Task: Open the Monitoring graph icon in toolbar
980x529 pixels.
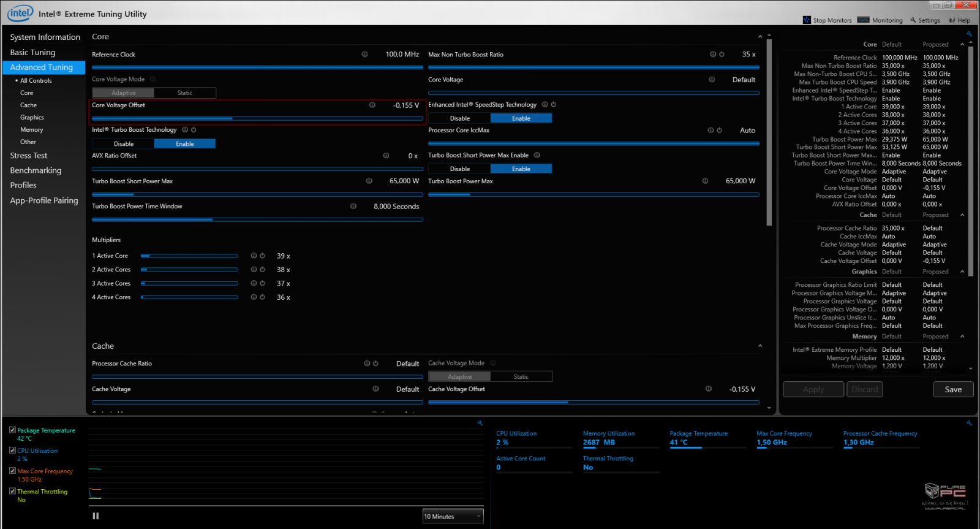Action: click(863, 20)
